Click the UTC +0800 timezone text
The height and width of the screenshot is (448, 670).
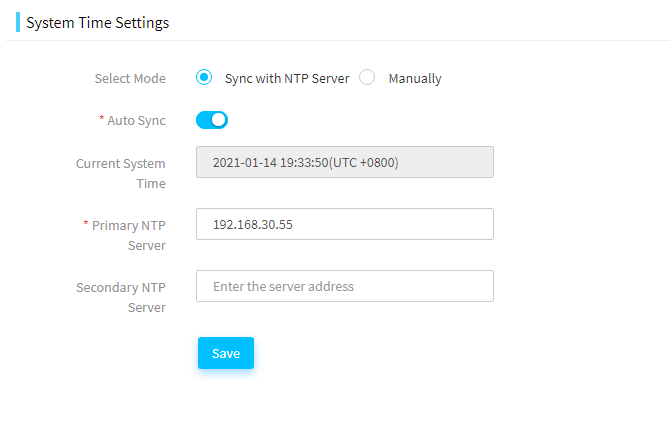tap(364, 162)
